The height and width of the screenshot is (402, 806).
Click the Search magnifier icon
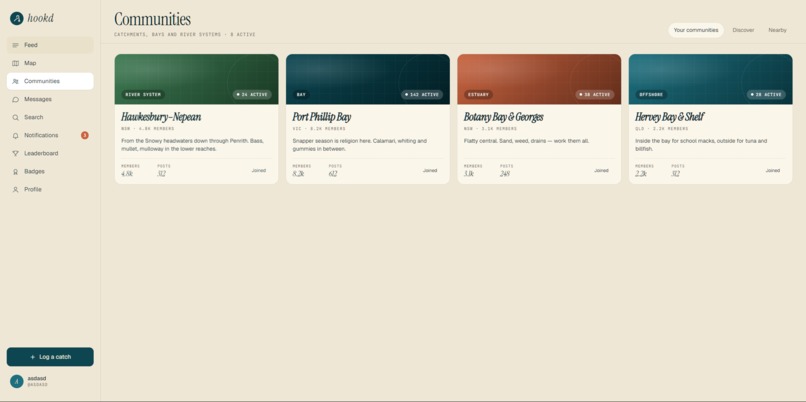[x=15, y=117]
